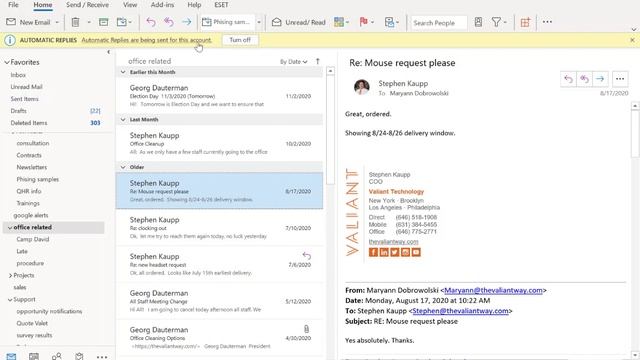Click Forward in the reading pane
640x360 pixels.
point(600,79)
